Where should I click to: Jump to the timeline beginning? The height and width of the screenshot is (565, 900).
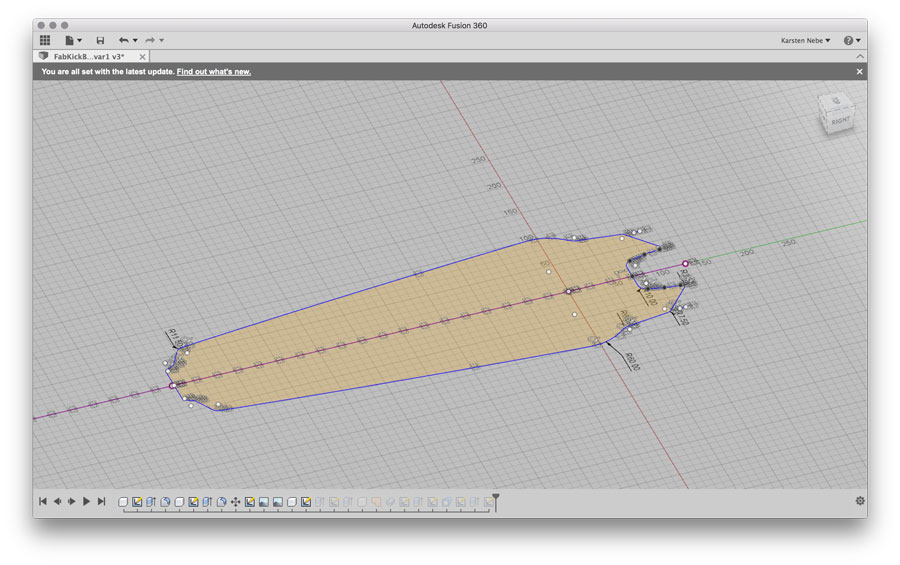pos(43,501)
